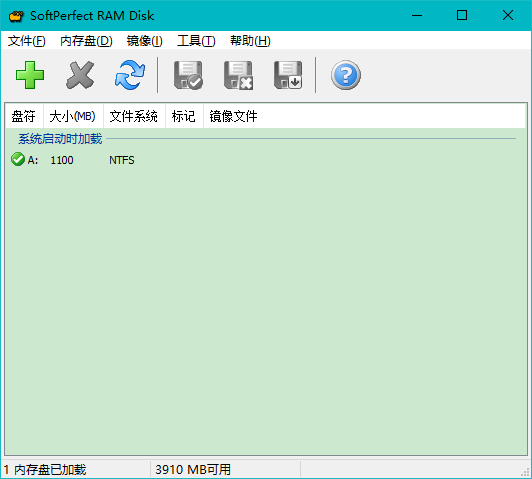The height and width of the screenshot is (479, 532).
Task: Sort by the 盘符 column header
Action: click(x=24, y=116)
